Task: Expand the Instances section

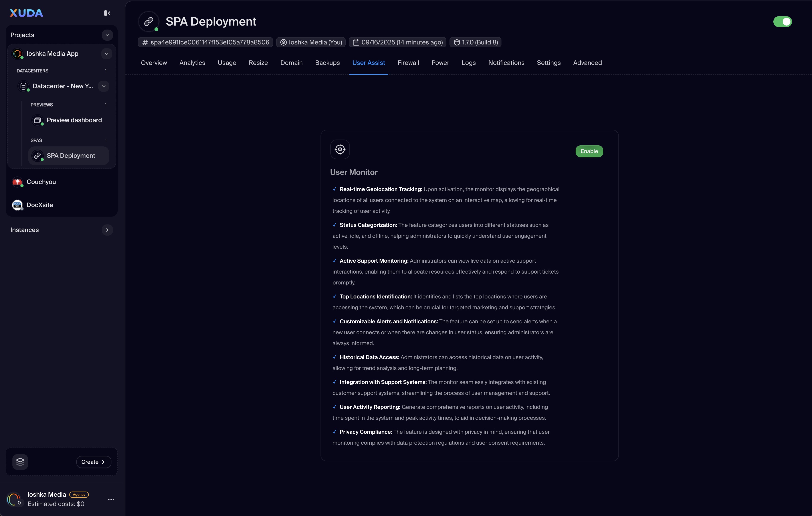Action: [x=107, y=230]
